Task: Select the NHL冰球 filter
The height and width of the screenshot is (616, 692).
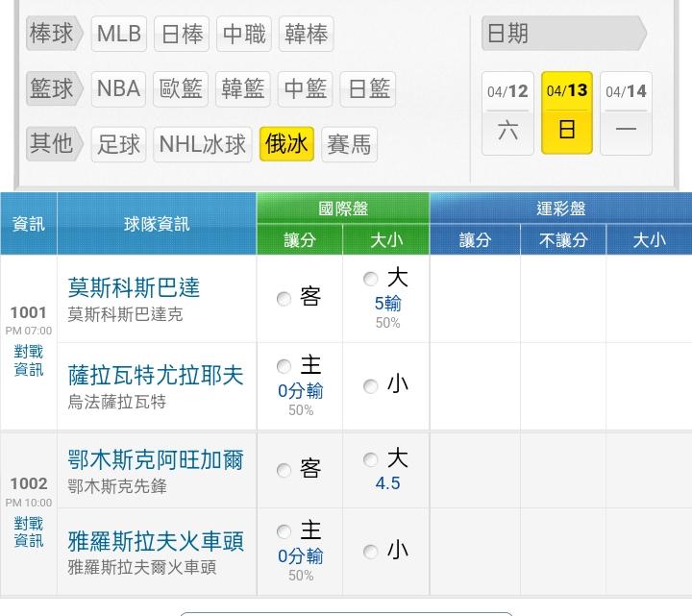Action: (x=203, y=144)
